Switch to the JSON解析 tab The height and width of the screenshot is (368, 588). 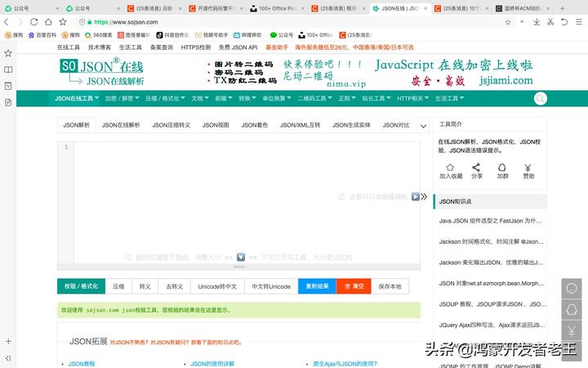click(x=76, y=125)
